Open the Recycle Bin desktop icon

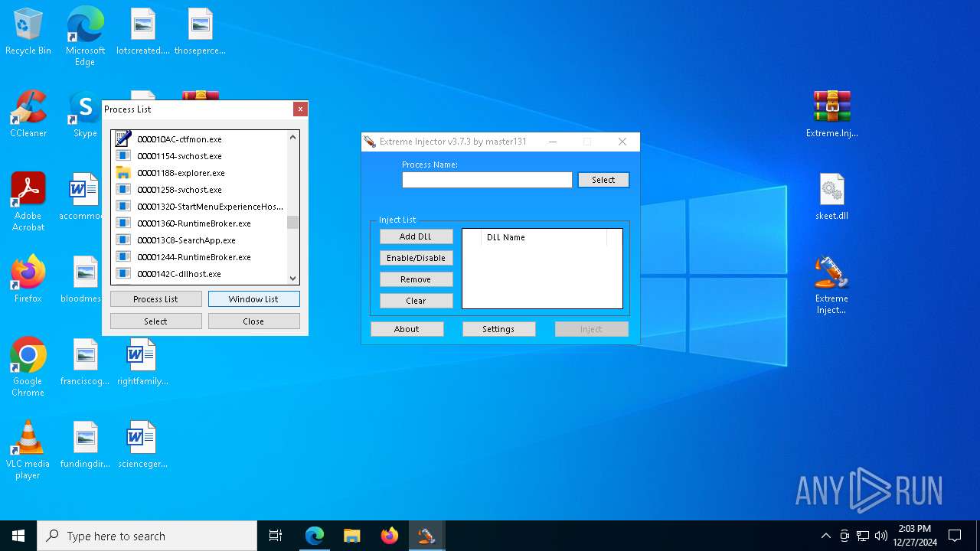tap(28, 32)
